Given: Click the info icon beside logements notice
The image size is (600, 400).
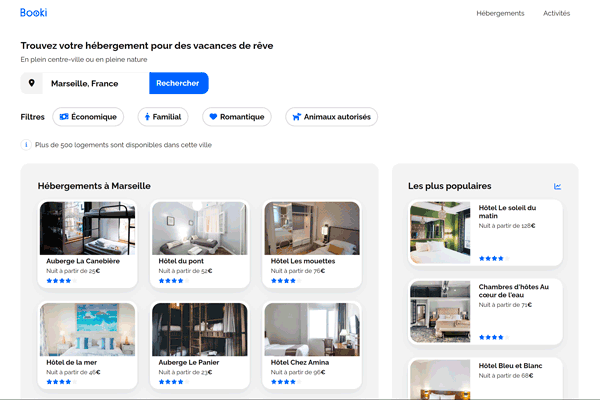Looking at the screenshot, I should pos(26,145).
